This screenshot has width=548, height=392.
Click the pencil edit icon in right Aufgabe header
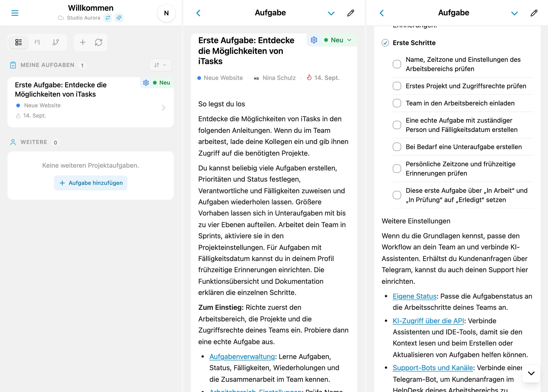click(x=534, y=13)
